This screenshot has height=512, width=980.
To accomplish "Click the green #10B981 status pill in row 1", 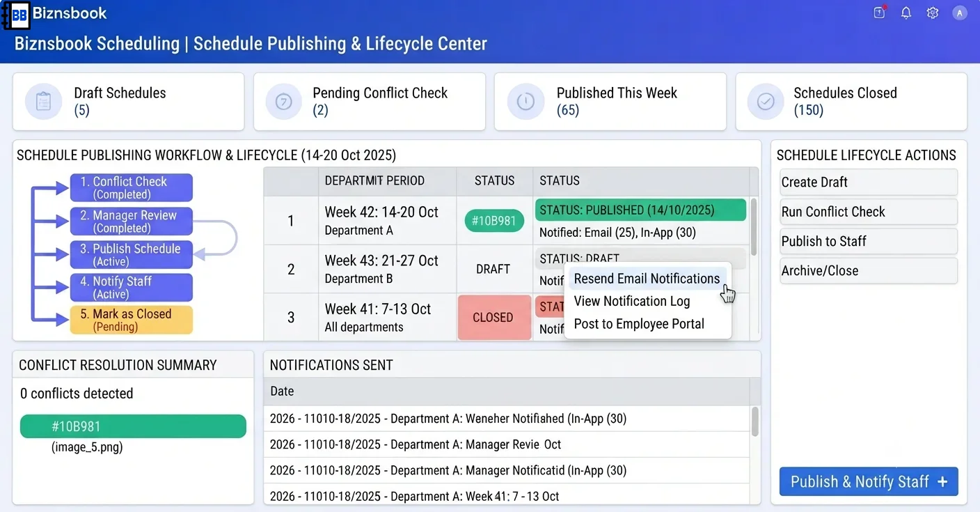I will (x=494, y=221).
